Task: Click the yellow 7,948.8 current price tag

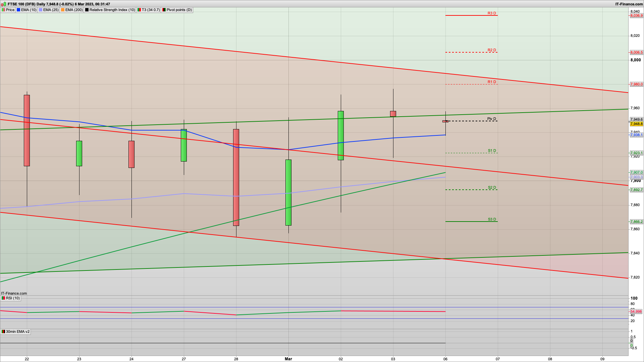Action: coord(636,124)
